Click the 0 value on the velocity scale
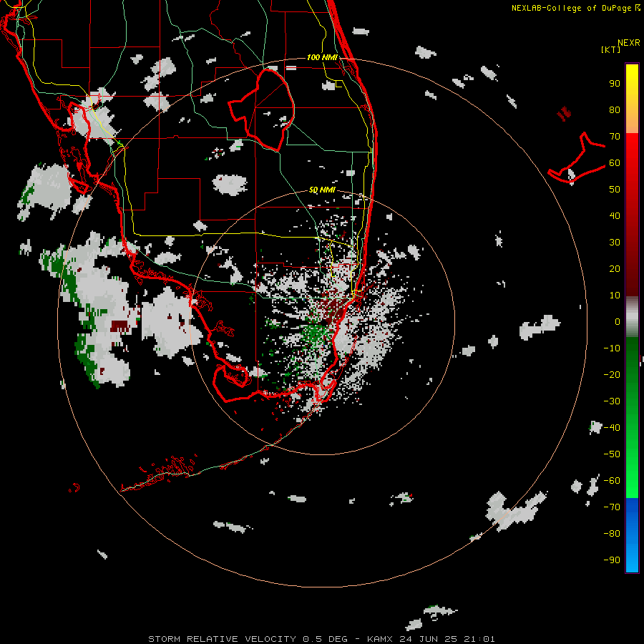 [618, 322]
